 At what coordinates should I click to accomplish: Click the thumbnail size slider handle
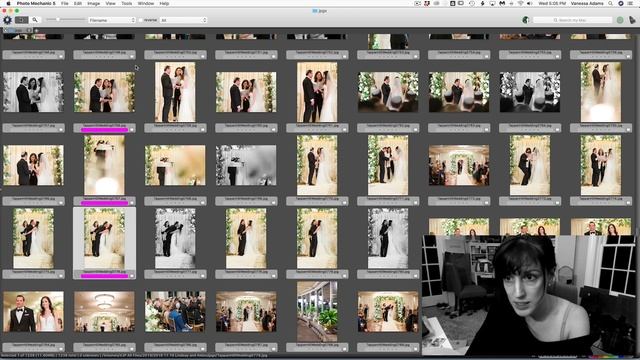[58, 19]
